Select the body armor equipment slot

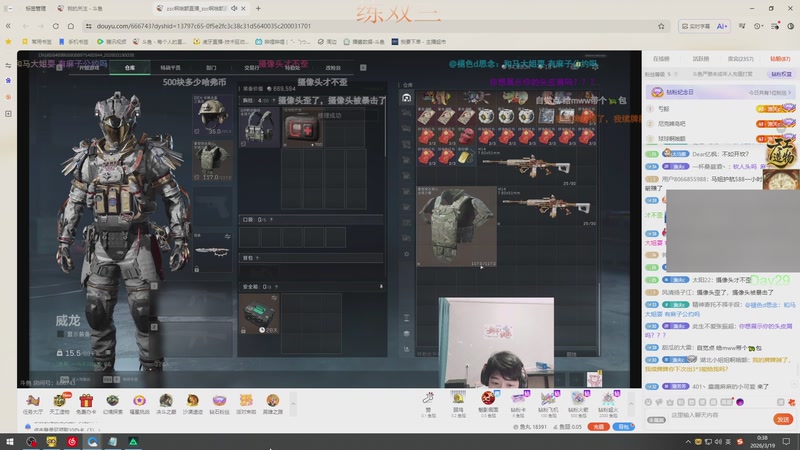[212, 160]
